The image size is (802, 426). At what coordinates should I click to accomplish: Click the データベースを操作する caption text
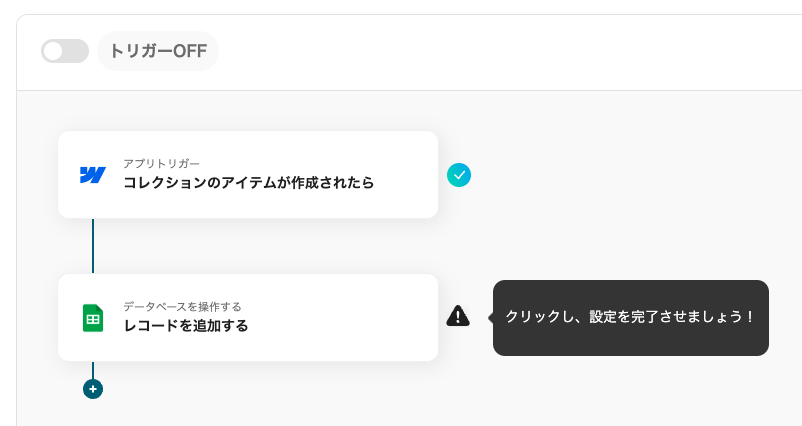click(x=182, y=306)
